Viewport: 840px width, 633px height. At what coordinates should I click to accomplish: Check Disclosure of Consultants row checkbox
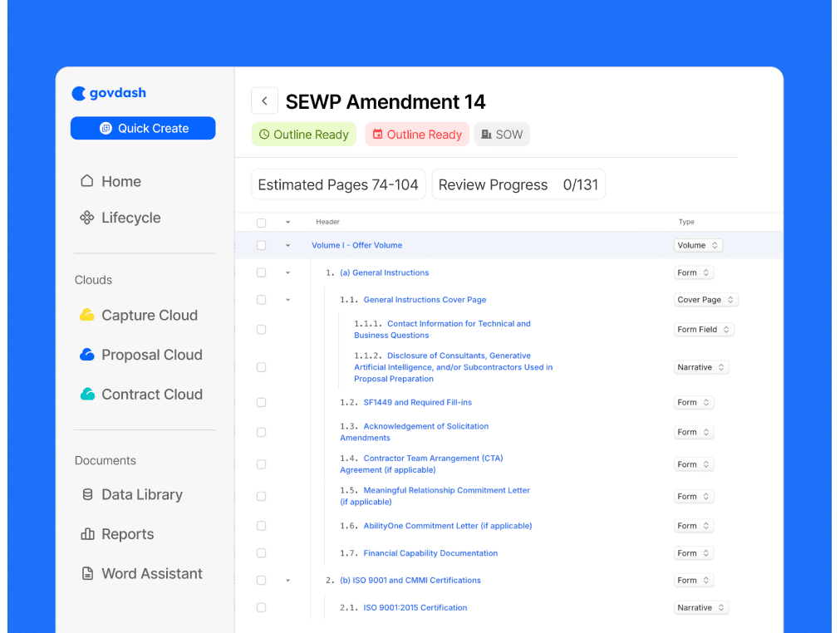(262, 367)
